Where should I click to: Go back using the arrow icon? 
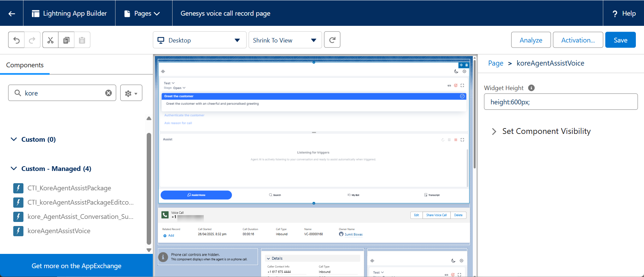click(12, 13)
